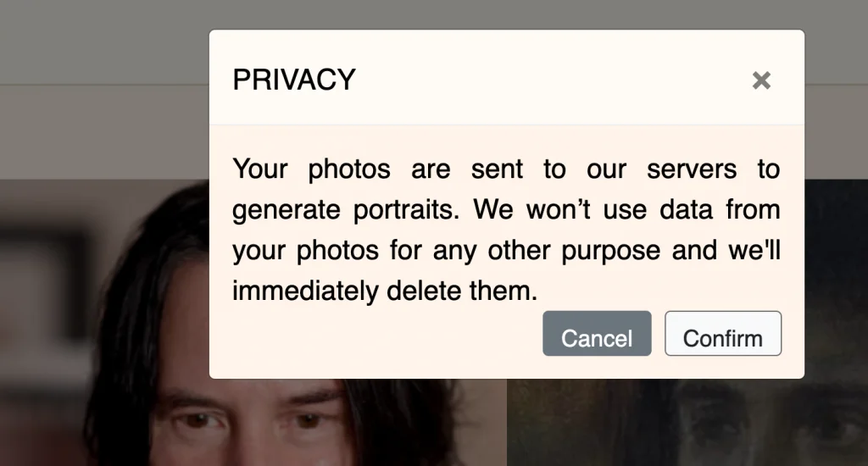Click empty footer space left of Cancel

(376, 333)
